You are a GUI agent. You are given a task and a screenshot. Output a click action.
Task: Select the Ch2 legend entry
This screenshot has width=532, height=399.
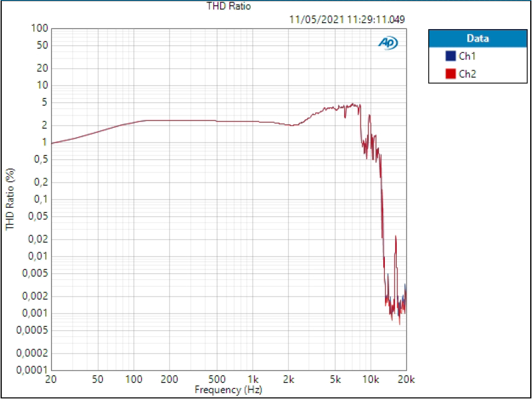[477, 74]
